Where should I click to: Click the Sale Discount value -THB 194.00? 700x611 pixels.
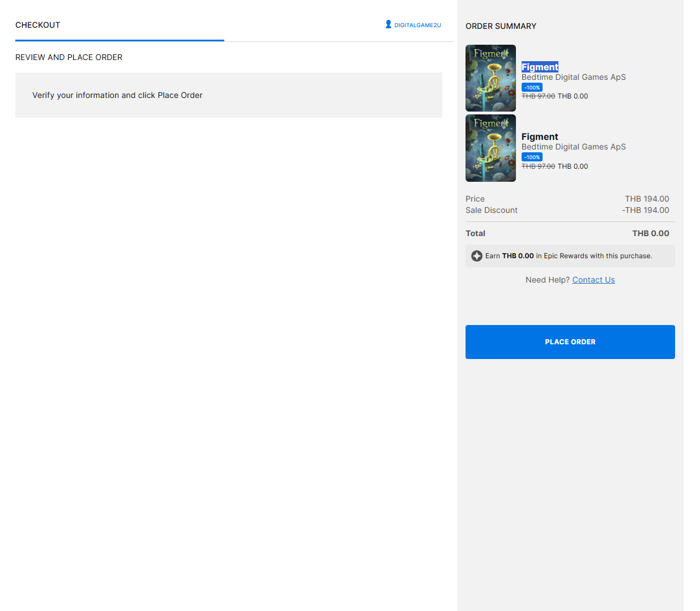pyautogui.click(x=646, y=210)
